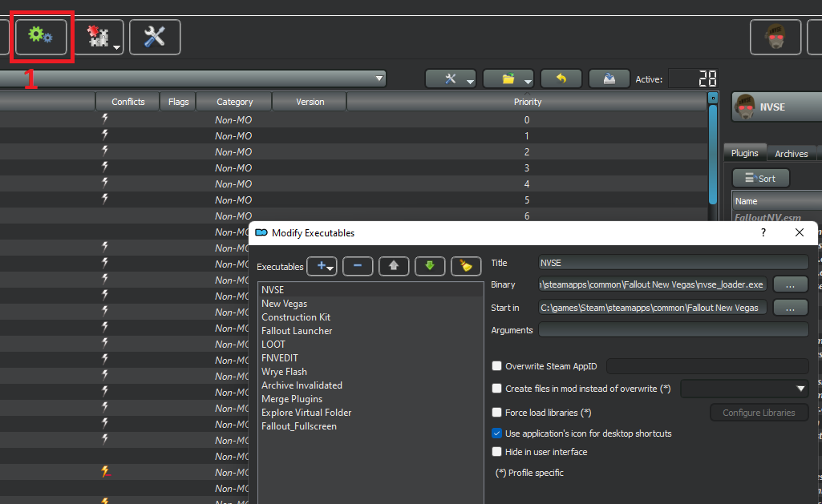The width and height of the screenshot is (822, 504).
Task: Click the Start in path input field
Action: [x=653, y=308]
